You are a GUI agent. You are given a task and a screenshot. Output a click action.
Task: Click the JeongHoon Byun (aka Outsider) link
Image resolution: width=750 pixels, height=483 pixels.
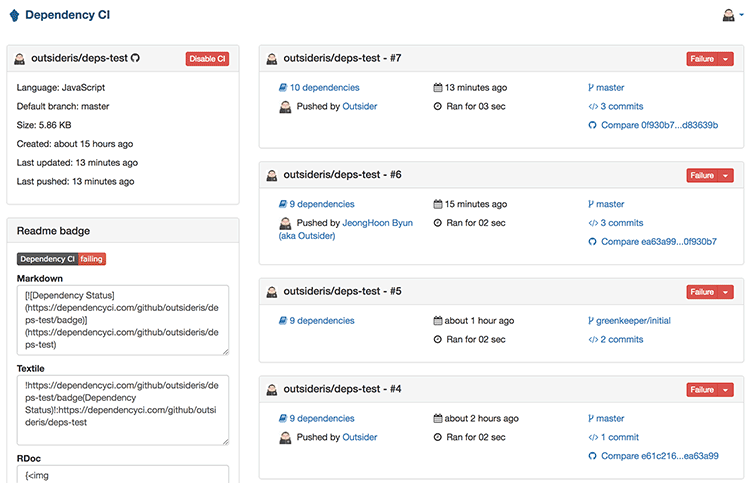click(346, 229)
